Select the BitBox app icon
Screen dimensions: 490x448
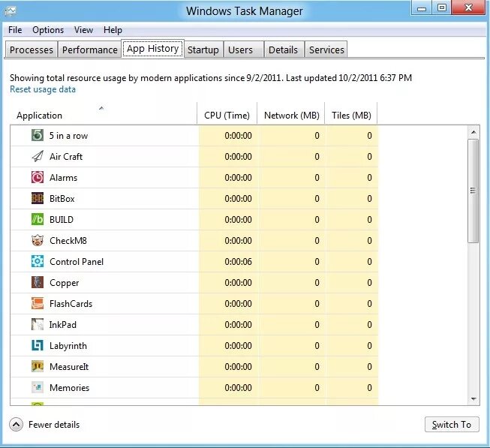tap(38, 198)
